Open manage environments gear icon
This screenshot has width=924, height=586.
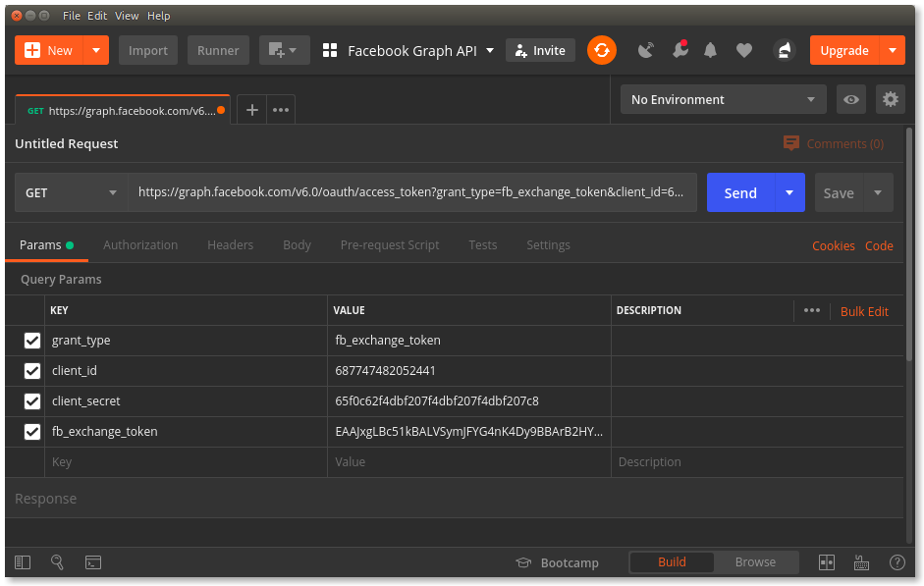pyautogui.click(x=890, y=99)
